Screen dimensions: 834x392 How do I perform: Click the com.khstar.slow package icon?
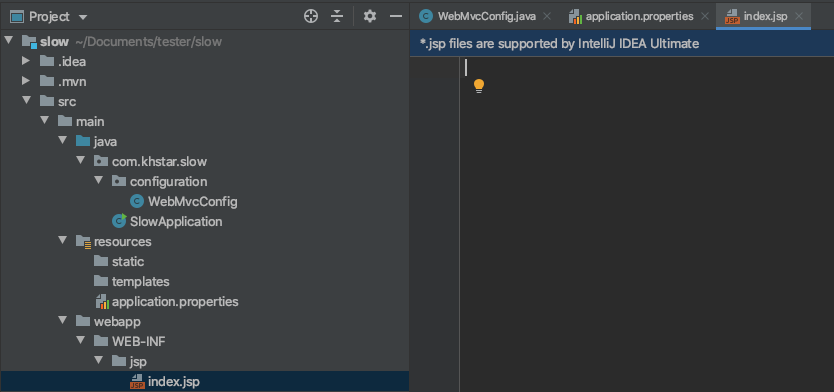pos(101,161)
